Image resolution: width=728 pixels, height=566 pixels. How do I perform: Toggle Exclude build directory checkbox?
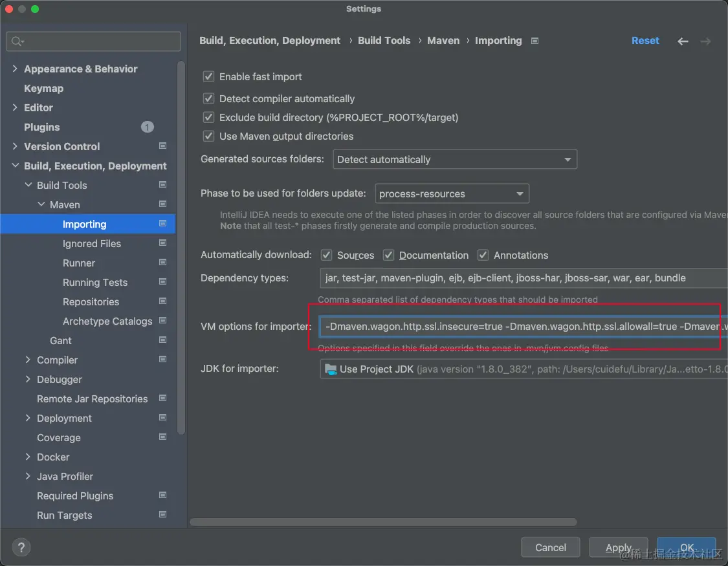(208, 117)
